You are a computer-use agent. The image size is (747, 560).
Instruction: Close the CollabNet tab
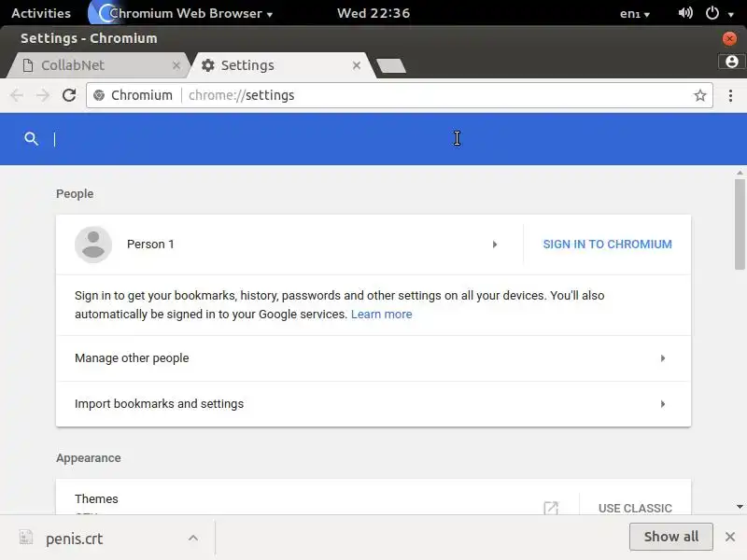[x=176, y=65]
